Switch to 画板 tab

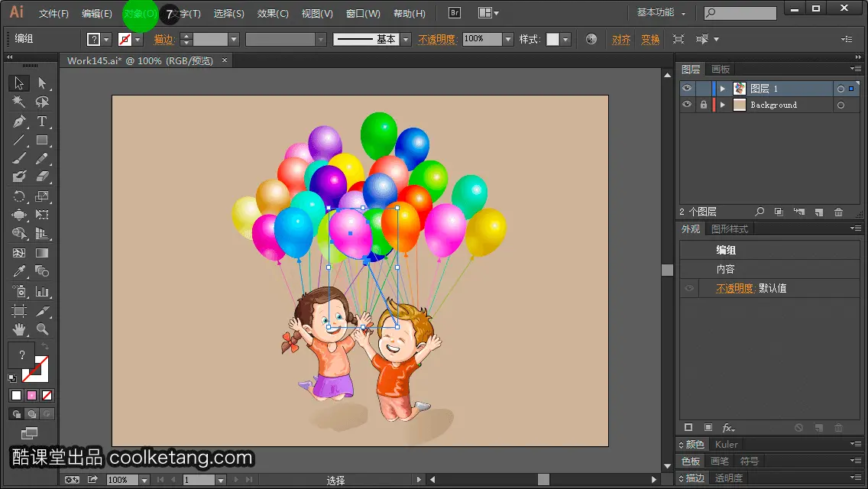[721, 70]
